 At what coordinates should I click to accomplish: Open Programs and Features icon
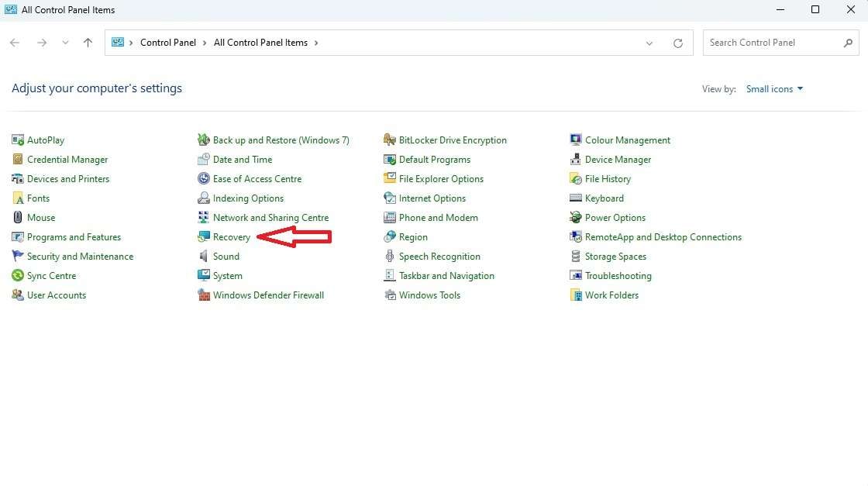(x=18, y=237)
